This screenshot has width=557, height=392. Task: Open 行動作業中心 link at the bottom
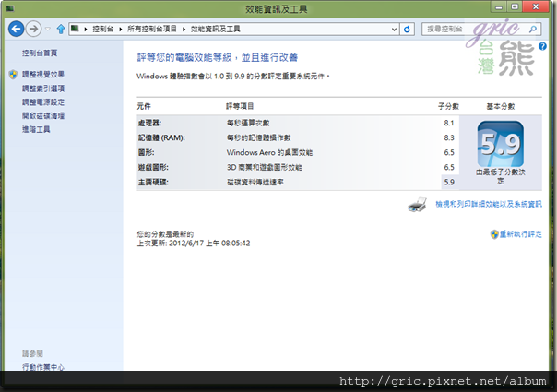pyautogui.click(x=43, y=367)
